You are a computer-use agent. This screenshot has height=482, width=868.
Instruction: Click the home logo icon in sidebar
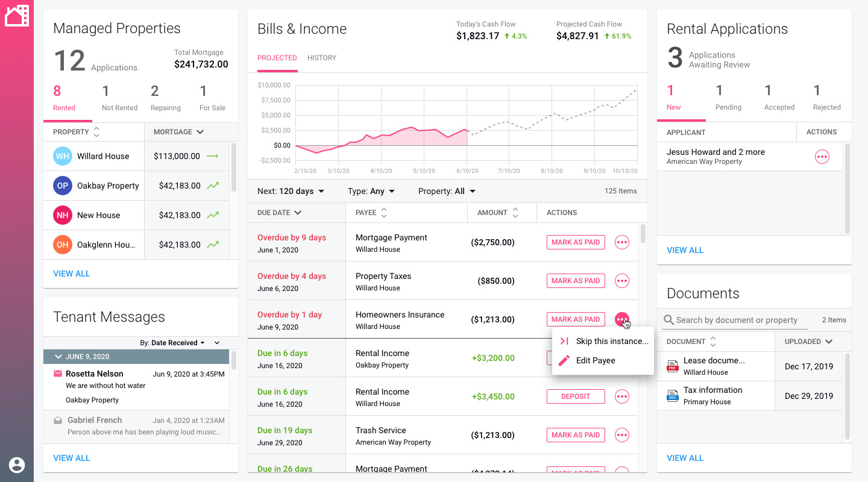point(17,16)
